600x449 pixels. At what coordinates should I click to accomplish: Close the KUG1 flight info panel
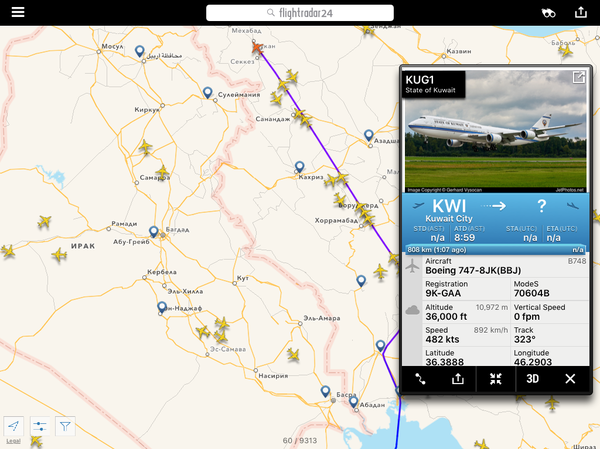click(570, 379)
